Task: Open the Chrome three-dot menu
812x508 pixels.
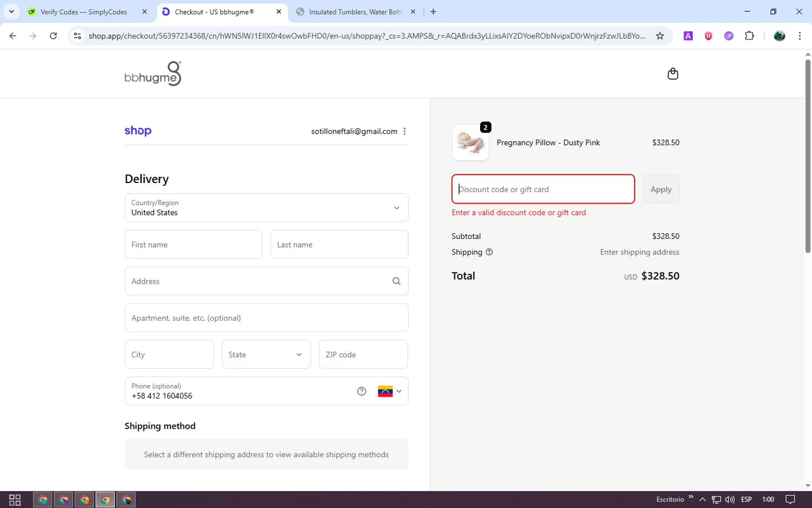Action: point(800,36)
